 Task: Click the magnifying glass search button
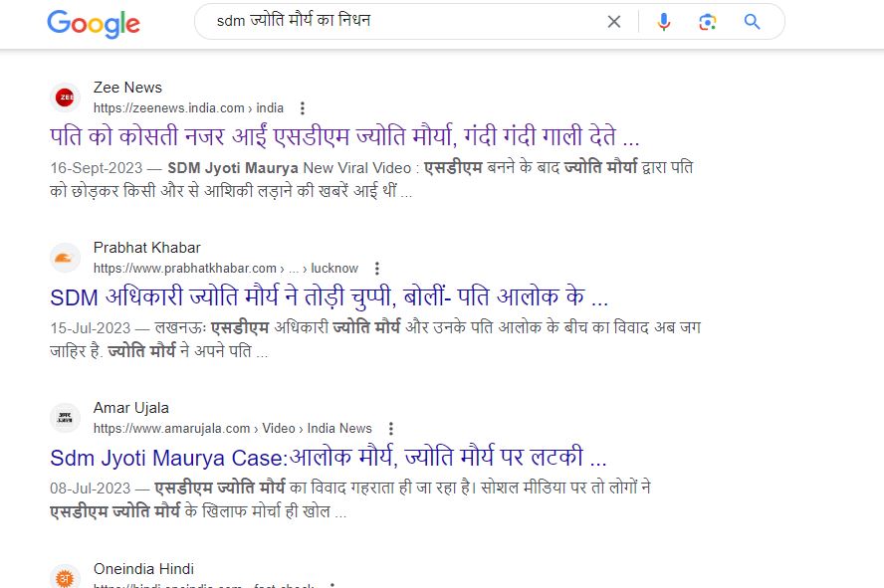coord(753,22)
